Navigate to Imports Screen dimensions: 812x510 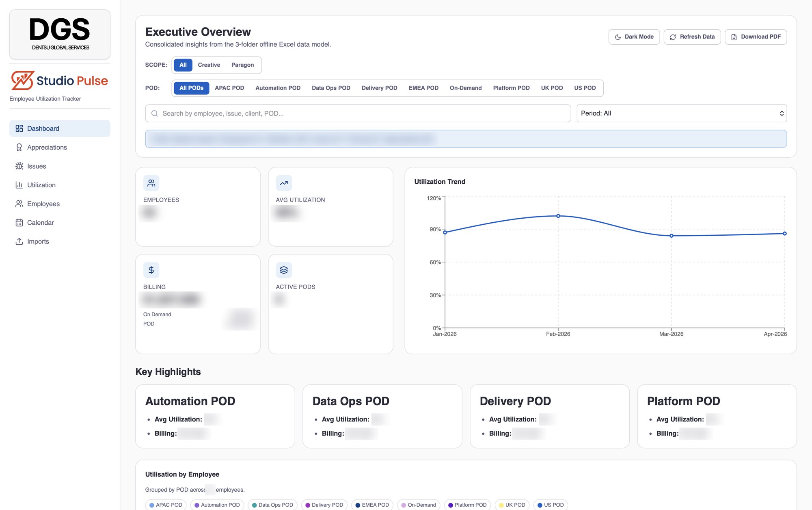(60, 241)
